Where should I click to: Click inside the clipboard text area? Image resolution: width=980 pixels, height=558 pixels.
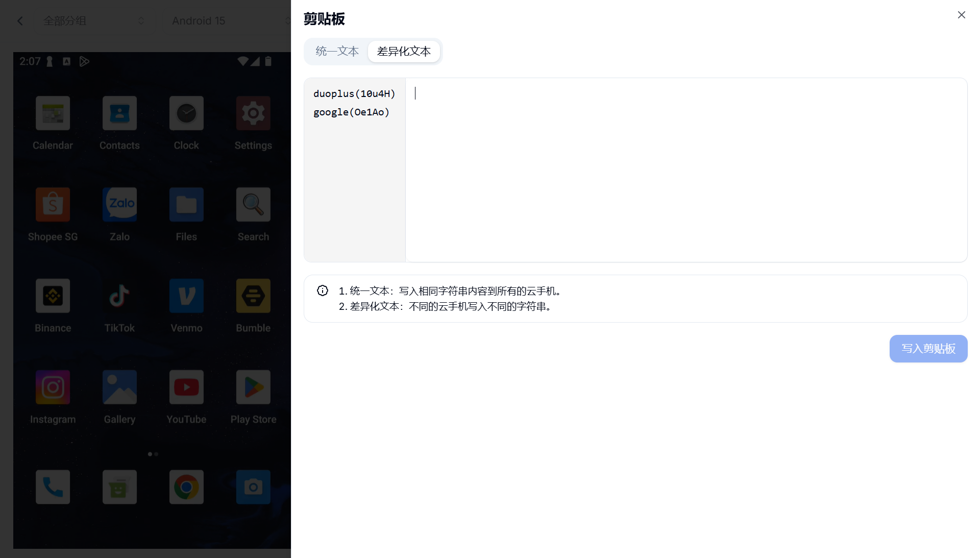click(685, 169)
